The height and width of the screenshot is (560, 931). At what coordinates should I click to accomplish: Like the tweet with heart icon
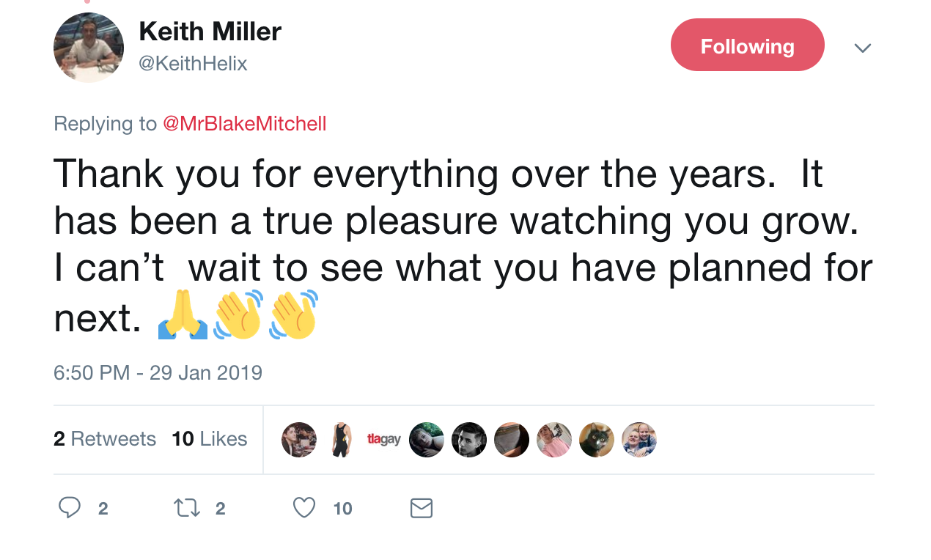tap(304, 508)
